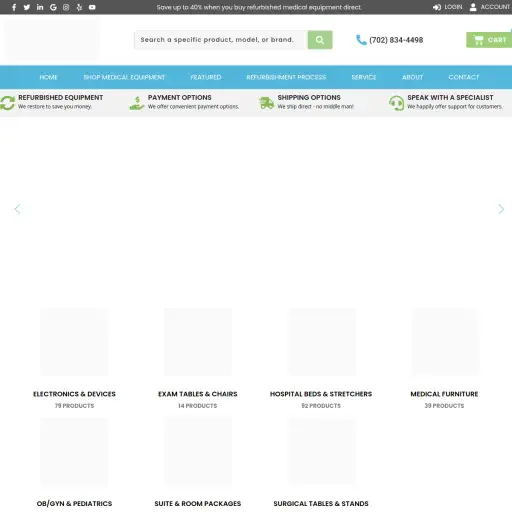Open Refurbishment Process menu item
The image size is (512, 512).
tap(286, 77)
